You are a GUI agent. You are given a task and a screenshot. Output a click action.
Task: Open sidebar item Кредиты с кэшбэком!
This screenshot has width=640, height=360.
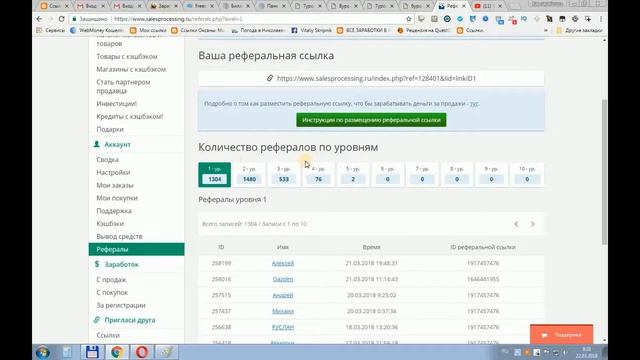tap(130, 116)
